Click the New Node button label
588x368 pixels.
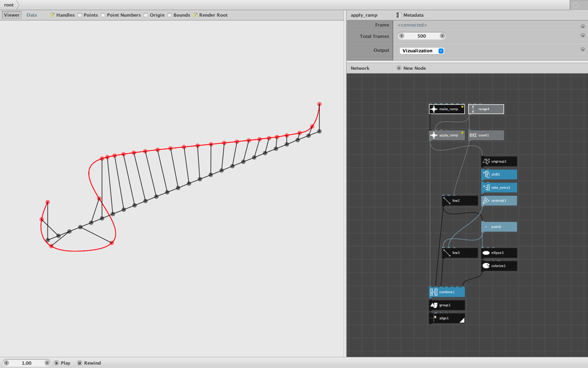point(415,68)
